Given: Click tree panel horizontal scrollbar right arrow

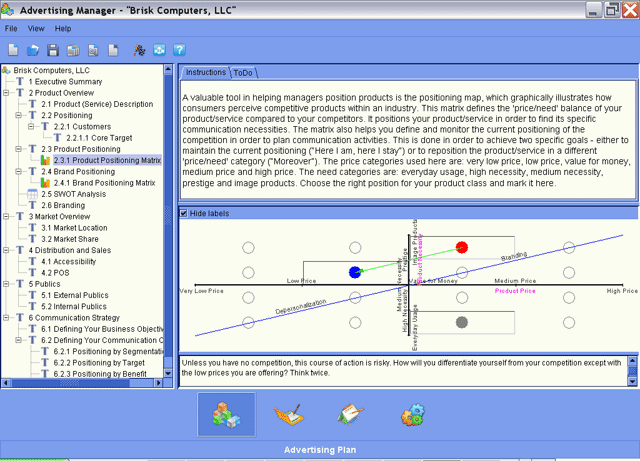Looking at the screenshot, I should click(x=159, y=383).
